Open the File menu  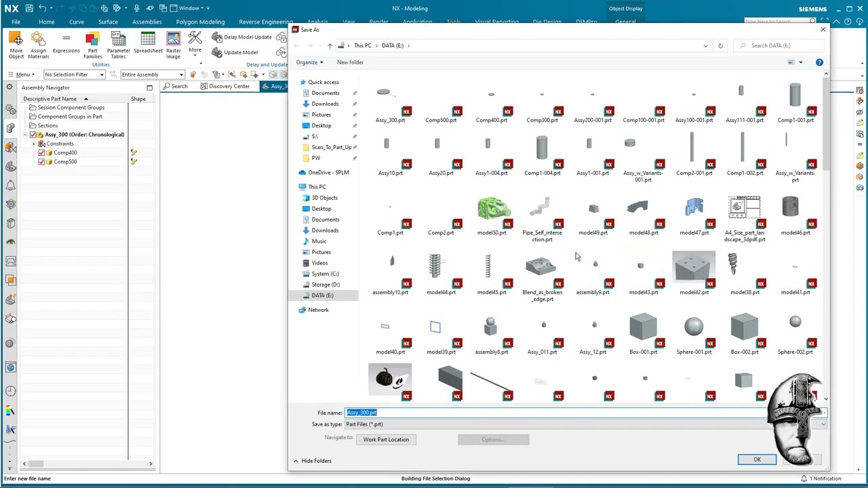click(16, 22)
